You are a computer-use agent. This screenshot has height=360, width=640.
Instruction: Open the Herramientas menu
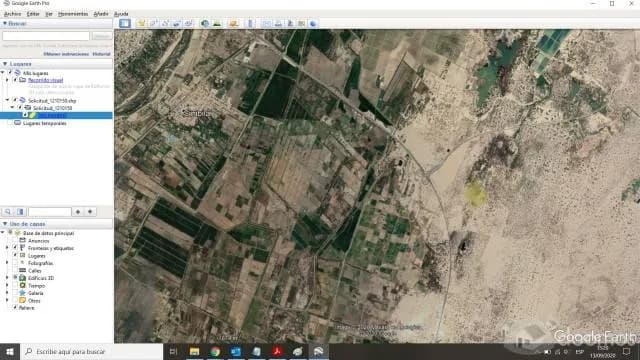[73, 14]
